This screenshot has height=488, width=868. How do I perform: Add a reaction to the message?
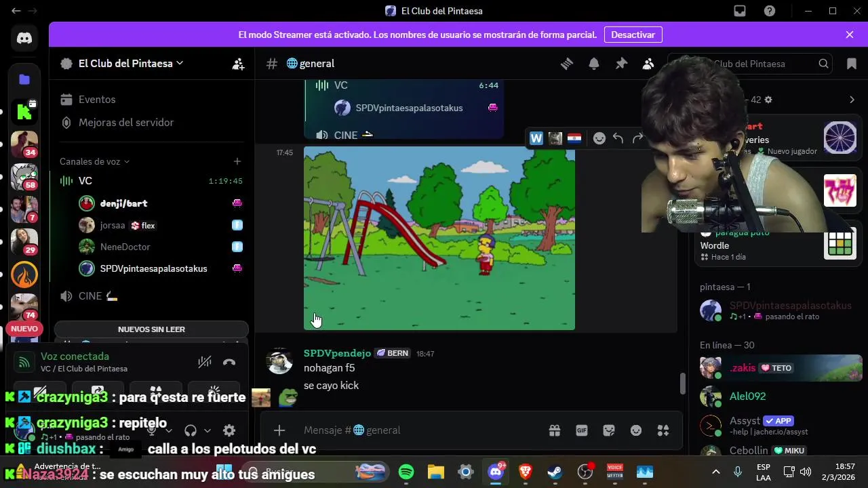(x=599, y=138)
